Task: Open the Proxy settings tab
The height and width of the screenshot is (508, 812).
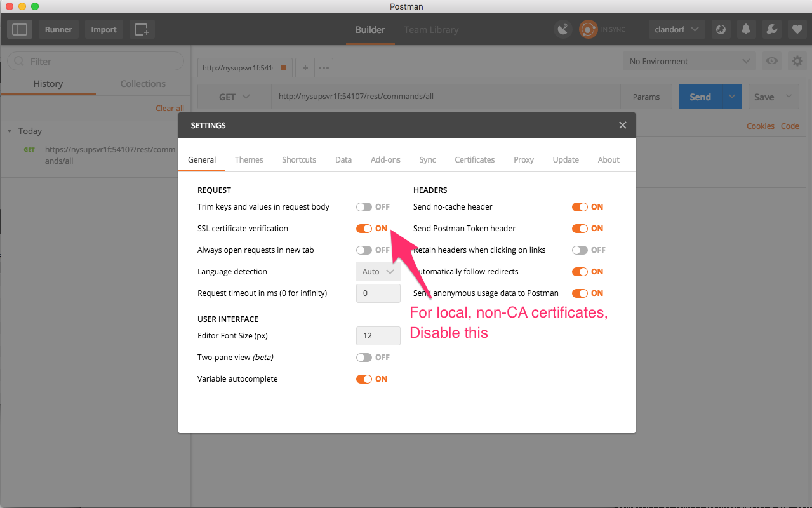Action: tap(523, 159)
